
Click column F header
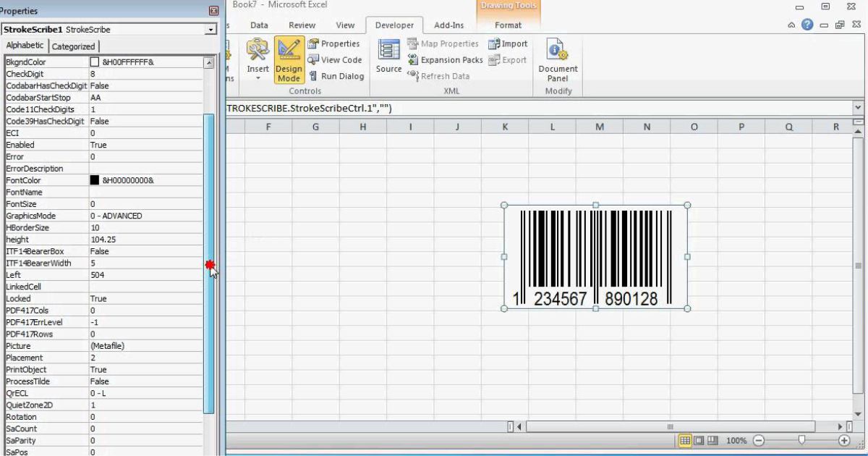[x=268, y=127]
